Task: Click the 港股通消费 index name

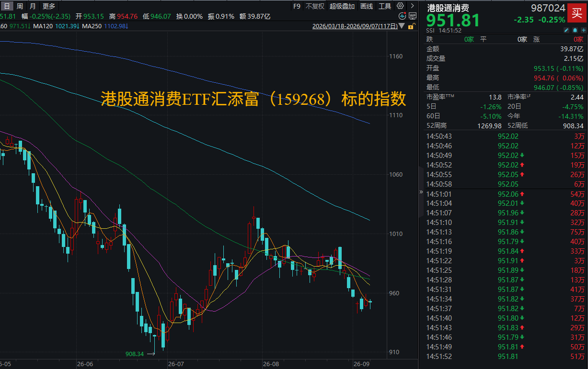Action: click(x=448, y=8)
